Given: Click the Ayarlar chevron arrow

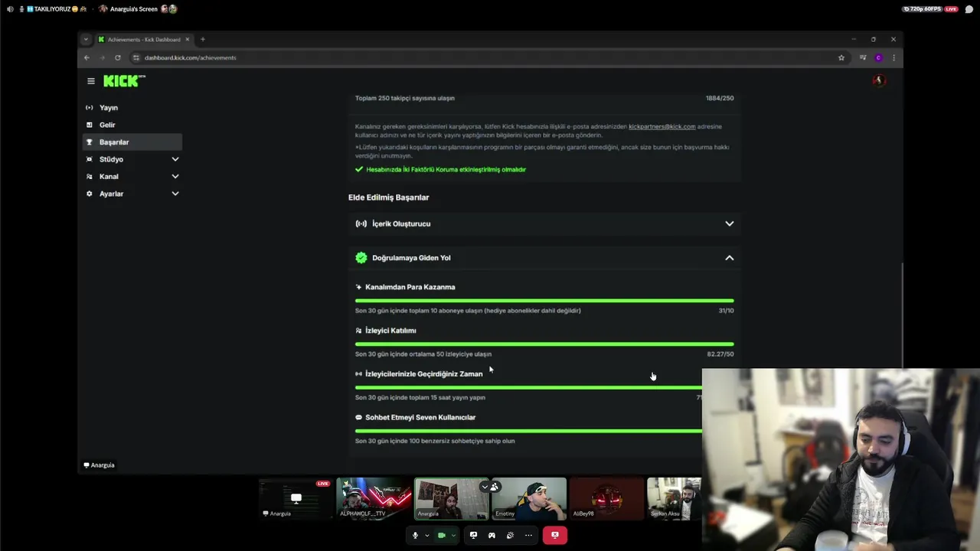Looking at the screenshot, I should (175, 194).
